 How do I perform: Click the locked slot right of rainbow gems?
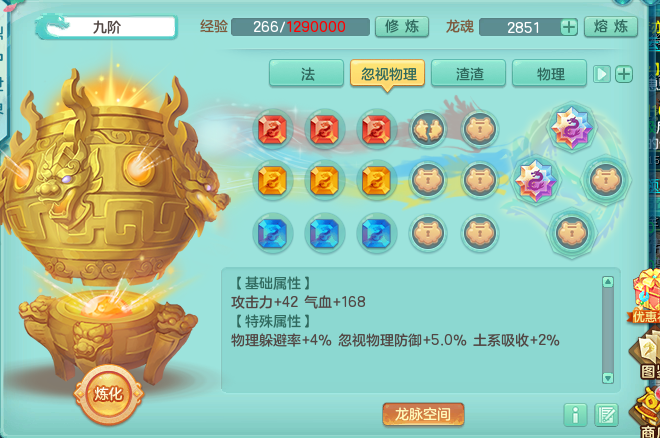[606, 180]
